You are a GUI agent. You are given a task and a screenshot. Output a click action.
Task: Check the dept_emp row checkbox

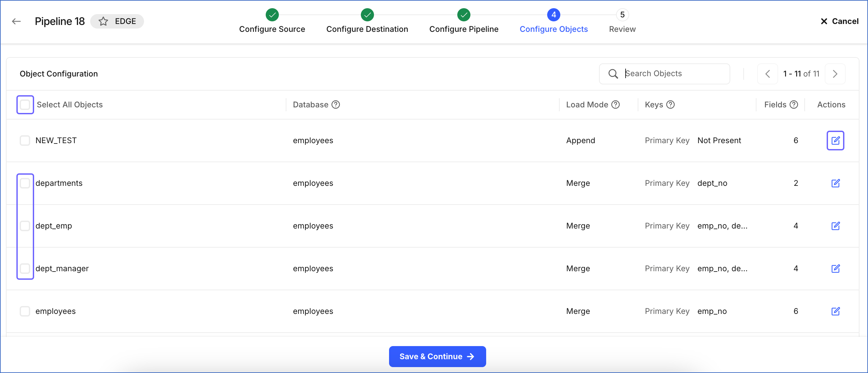25,226
